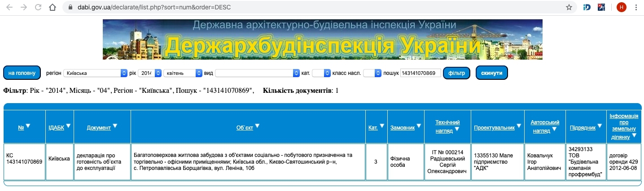Viewport: 644px width, 191px height.
Task: Select cell КС 143141070869
Action: (x=24, y=161)
